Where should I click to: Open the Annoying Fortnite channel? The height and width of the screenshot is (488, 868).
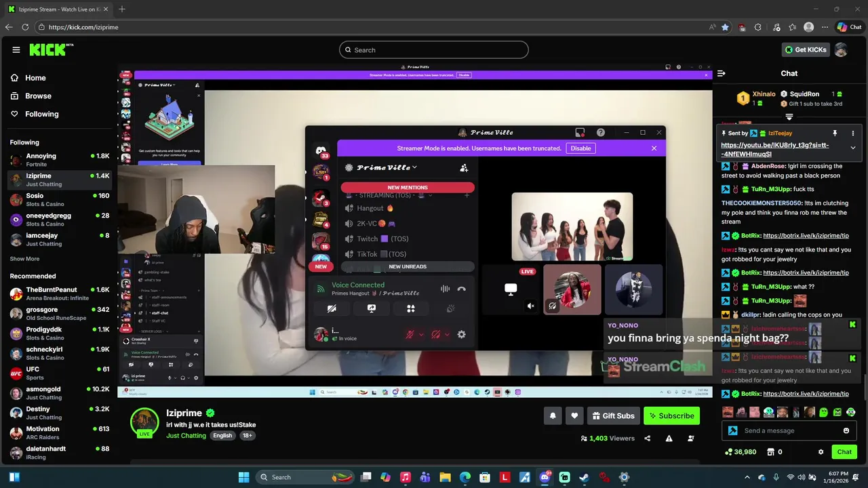click(60, 160)
